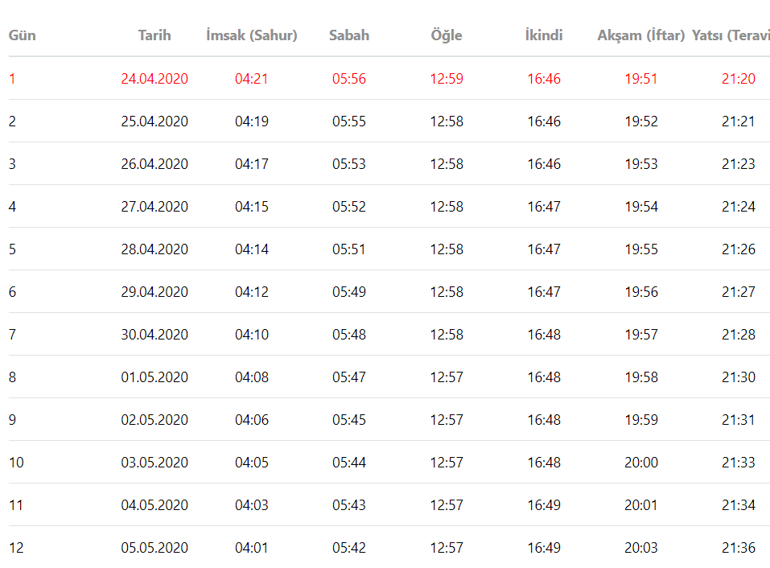Click iftar time 20:00 on 03.05.2020

coord(641,462)
